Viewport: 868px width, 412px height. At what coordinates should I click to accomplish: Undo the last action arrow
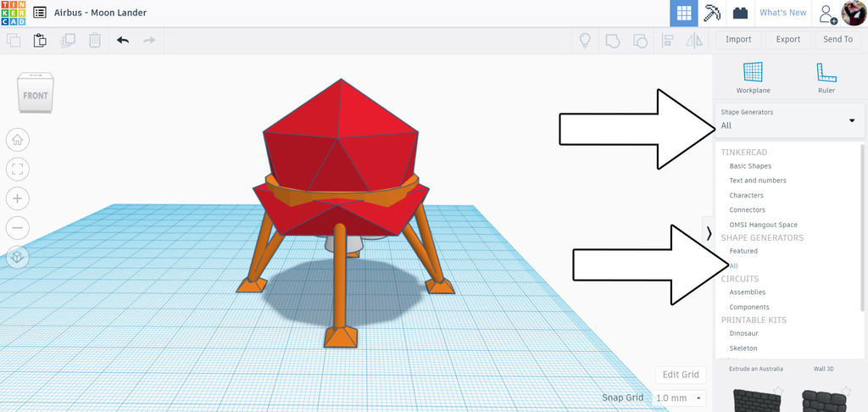pos(123,40)
